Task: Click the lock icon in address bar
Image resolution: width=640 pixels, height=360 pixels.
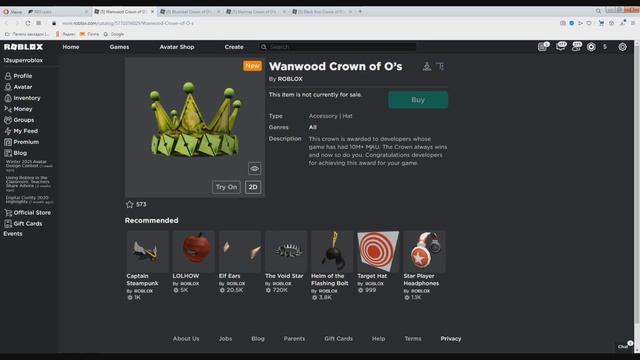Action: click(54, 23)
